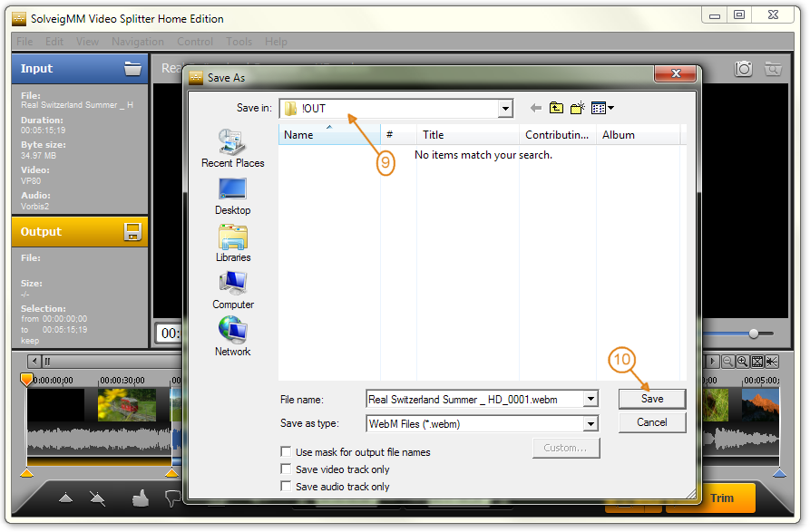Close the Save As dialog
Image resolution: width=810 pixels, height=532 pixels.
(x=676, y=73)
